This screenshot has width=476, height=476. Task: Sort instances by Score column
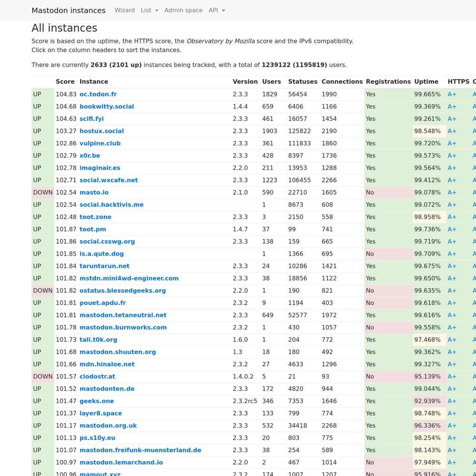65,82
